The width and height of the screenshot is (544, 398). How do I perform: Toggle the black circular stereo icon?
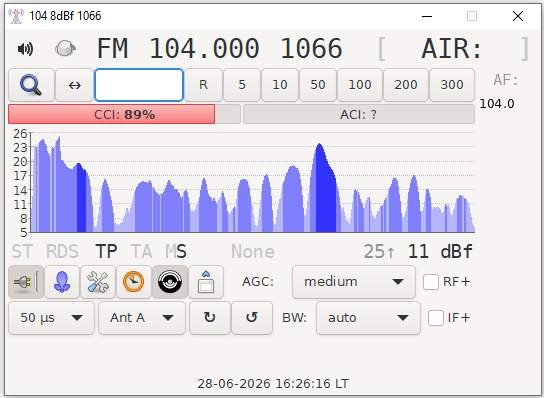pos(170,282)
